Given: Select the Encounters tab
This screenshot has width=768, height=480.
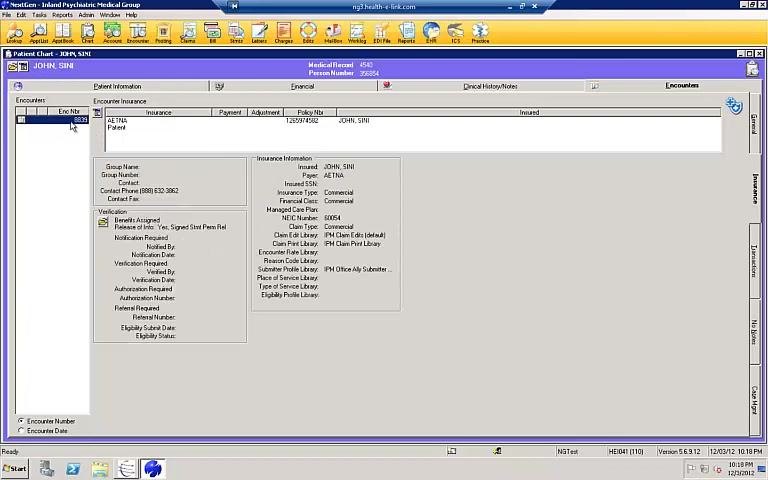Looking at the screenshot, I should point(682,86).
